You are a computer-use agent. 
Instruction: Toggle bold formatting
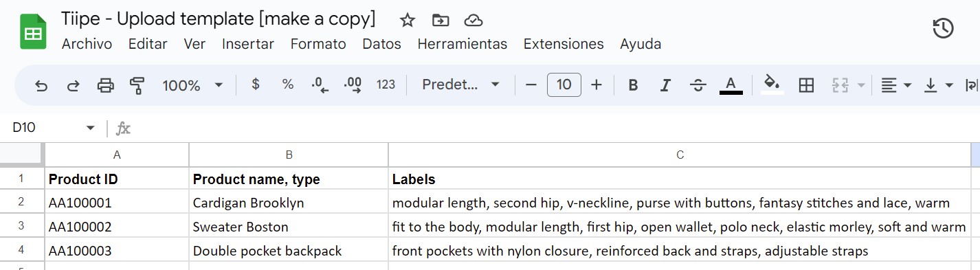pyautogui.click(x=634, y=85)
